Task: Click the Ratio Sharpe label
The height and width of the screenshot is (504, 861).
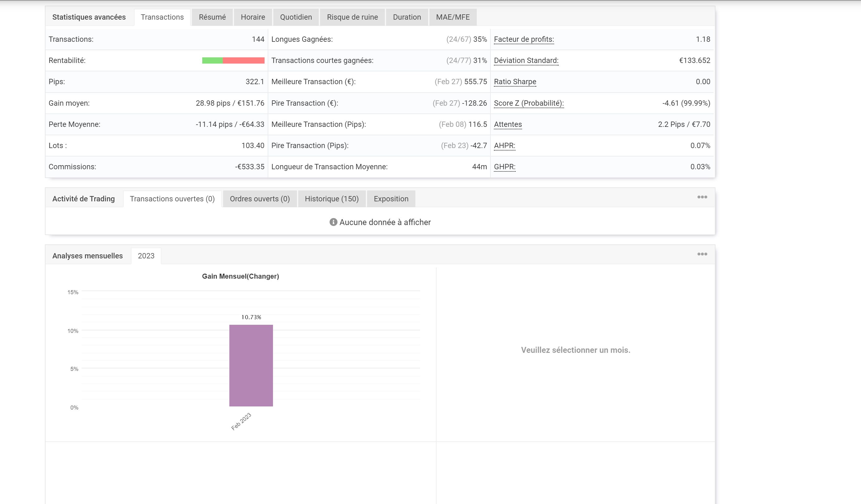Action: tap(514, 82)
